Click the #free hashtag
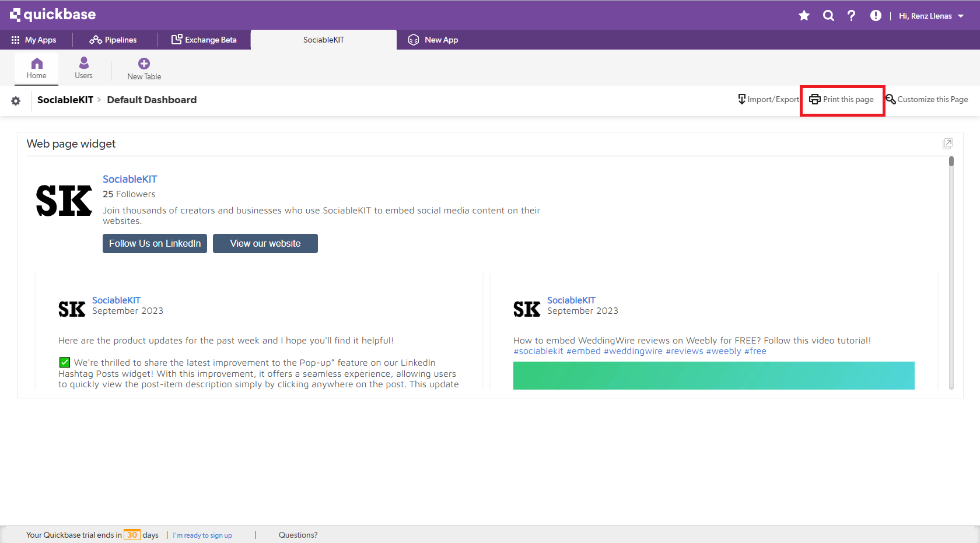This screenshot has height=543, width=980. (755, 351)
